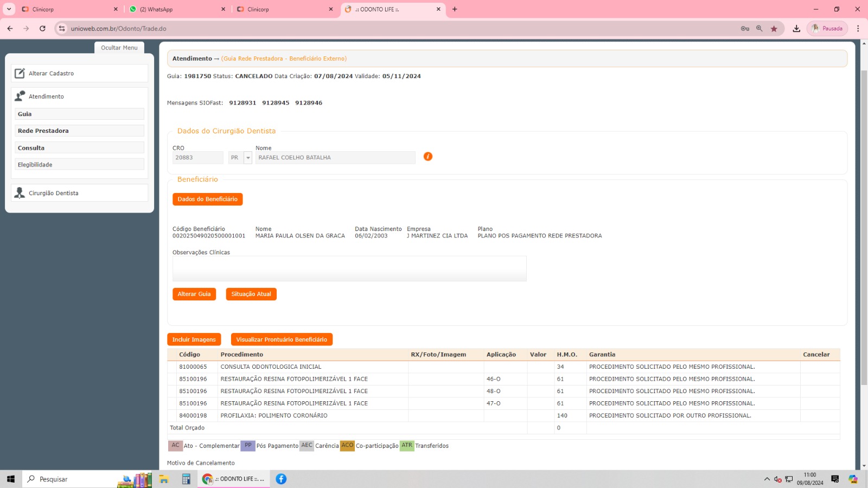Screen dimensions: 868x488
Task: Select the Consulta menu item
Action: click(80, 148)
